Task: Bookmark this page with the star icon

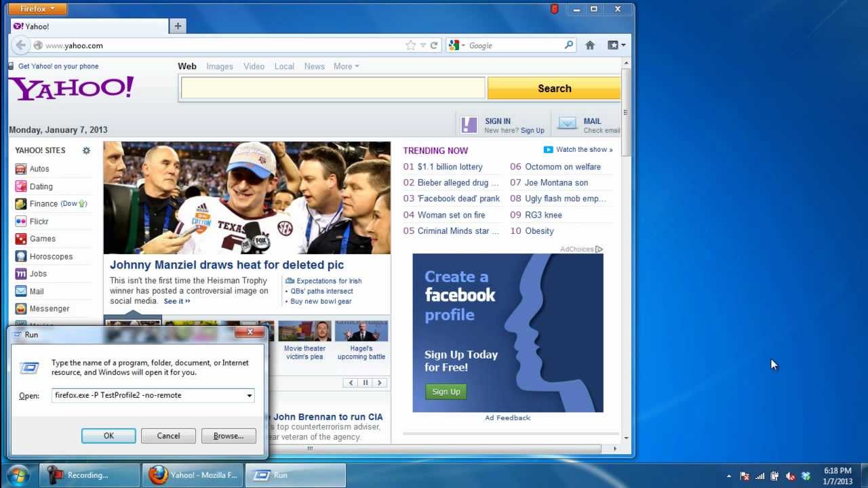Action: tap(410, 45)
